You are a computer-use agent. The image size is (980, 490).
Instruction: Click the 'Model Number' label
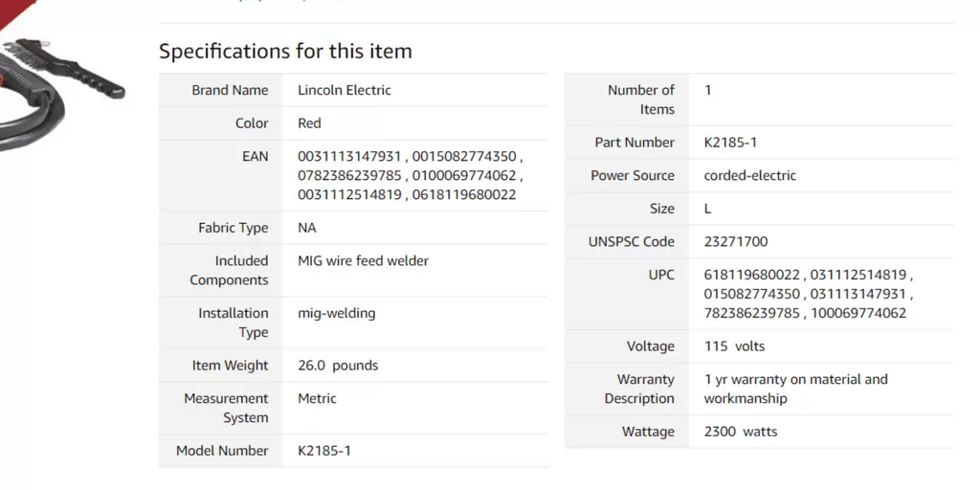pos(222,452)
